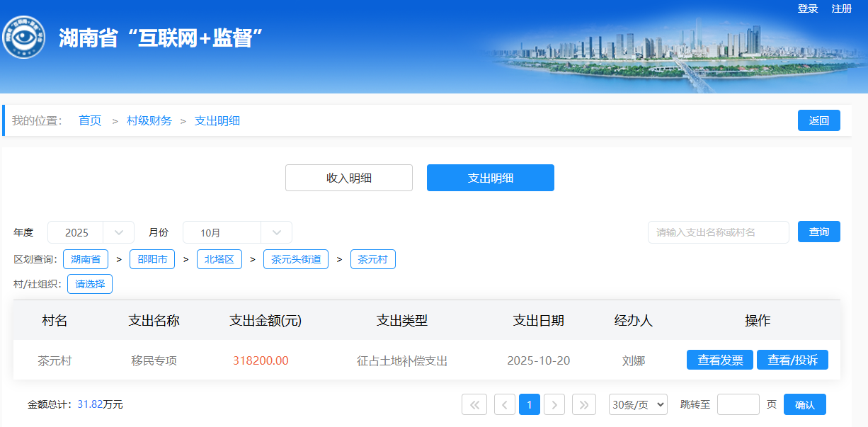
Task: View invoice via 查看发票 button
Action: click(720, 360)
